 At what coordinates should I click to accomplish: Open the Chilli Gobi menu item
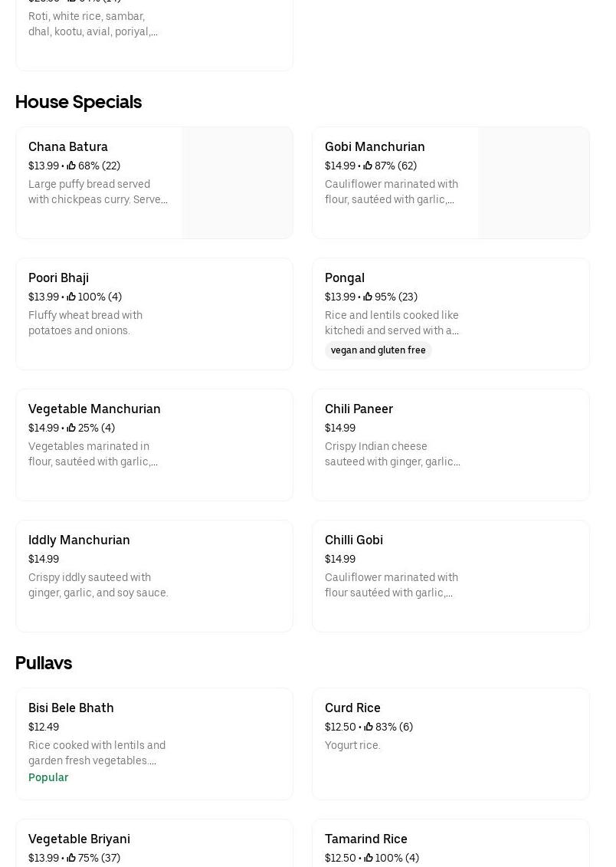pyautogui.click(x=354, y=540)
